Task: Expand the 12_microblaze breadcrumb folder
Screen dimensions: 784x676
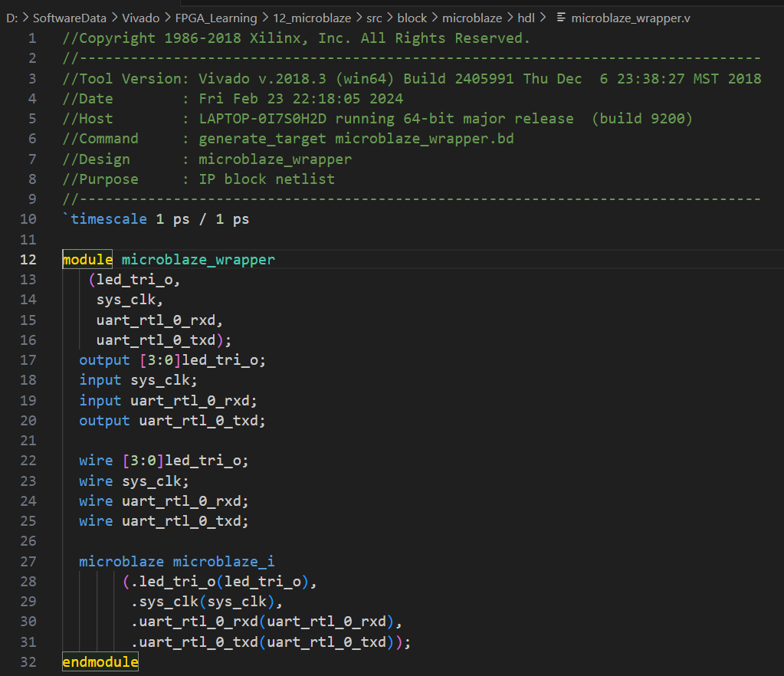Action: (x=309, y=18)
